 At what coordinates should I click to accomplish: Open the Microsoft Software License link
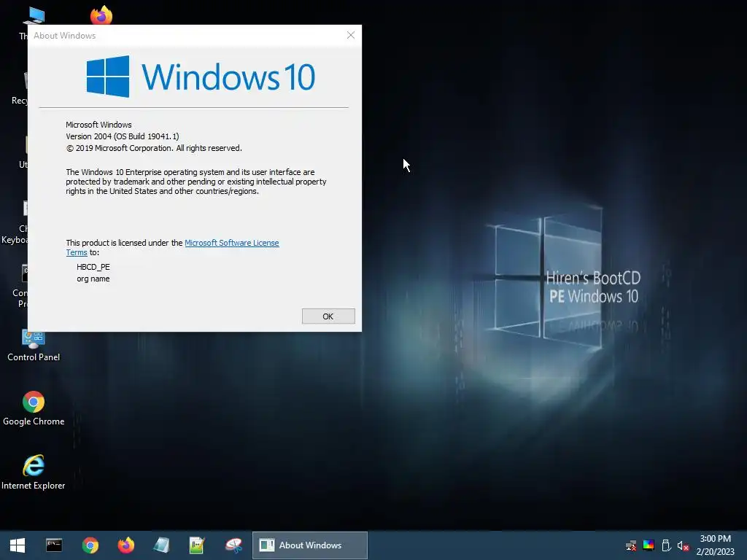coord(231,243)
